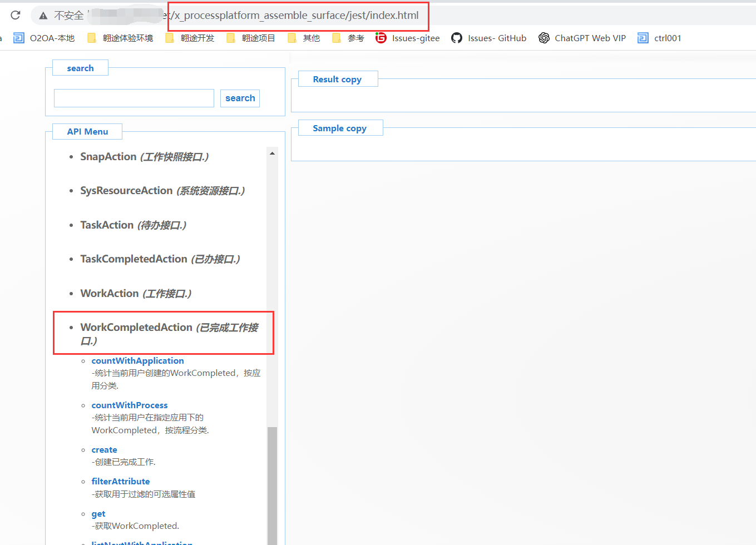Click the insecure site warning triangle icon
756x545 pixels.
click(43, 16)
